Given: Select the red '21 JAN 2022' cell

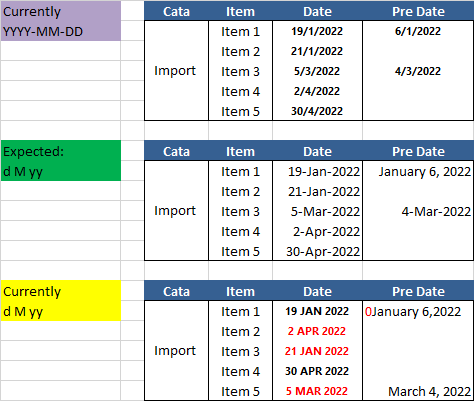Looking at the screenshot, I should coord(317,351).
